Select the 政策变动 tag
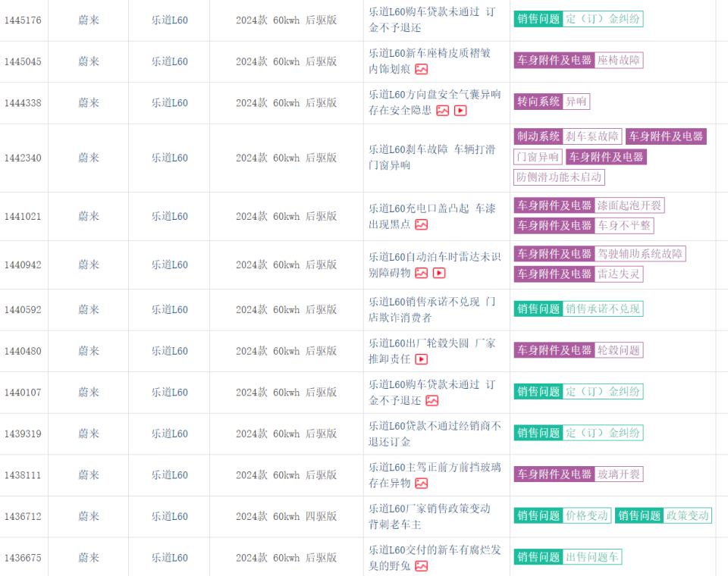The height and width of the screenshot is (576, 728). 688,515
